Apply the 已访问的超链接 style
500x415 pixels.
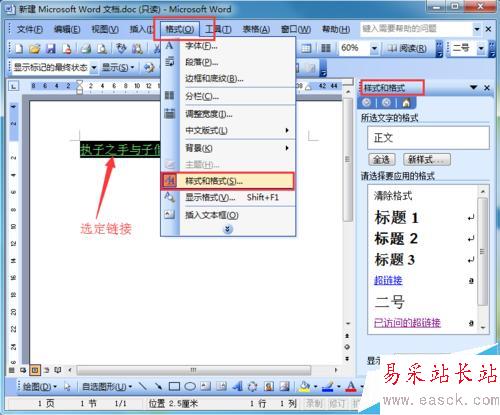(407, 323)
